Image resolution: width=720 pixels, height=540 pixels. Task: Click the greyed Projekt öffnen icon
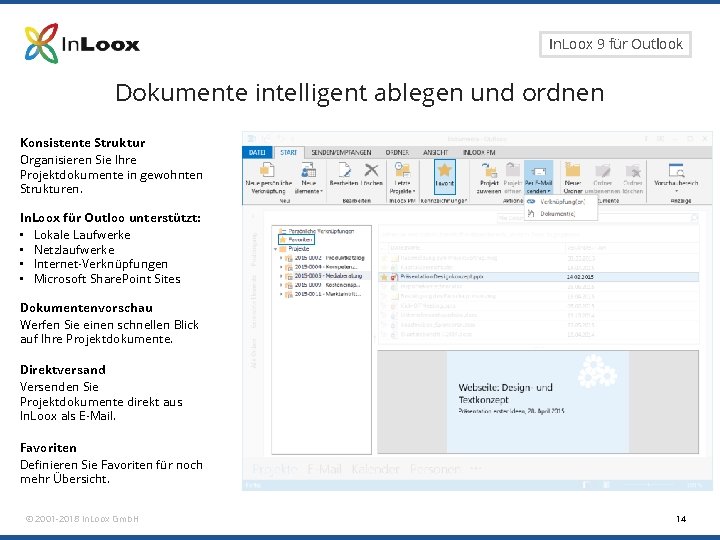[512, 170]
